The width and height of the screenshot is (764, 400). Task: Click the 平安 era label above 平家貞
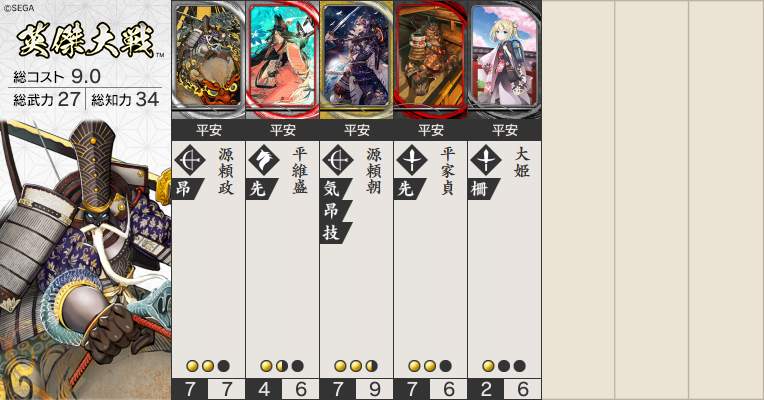coord(431,130)
